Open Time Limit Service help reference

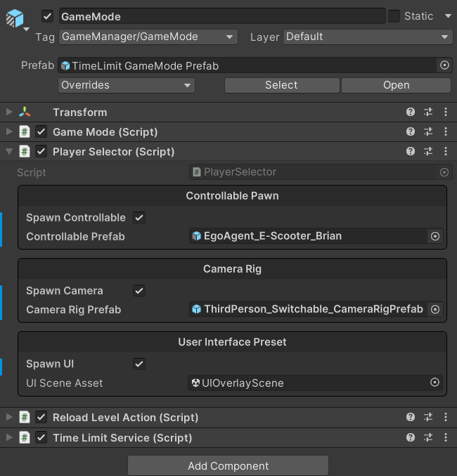pyautogui.click(x=410, y=437)
